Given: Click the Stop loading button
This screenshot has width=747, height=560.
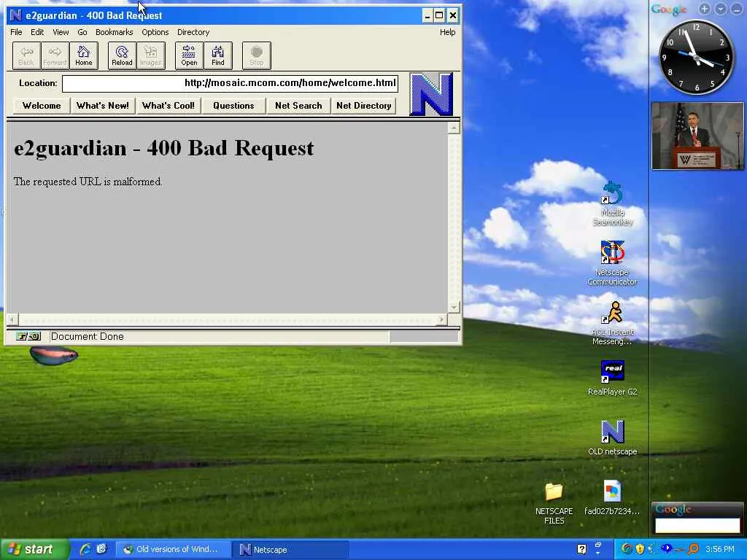Looking at the screenshot, I should pos(256,55).
